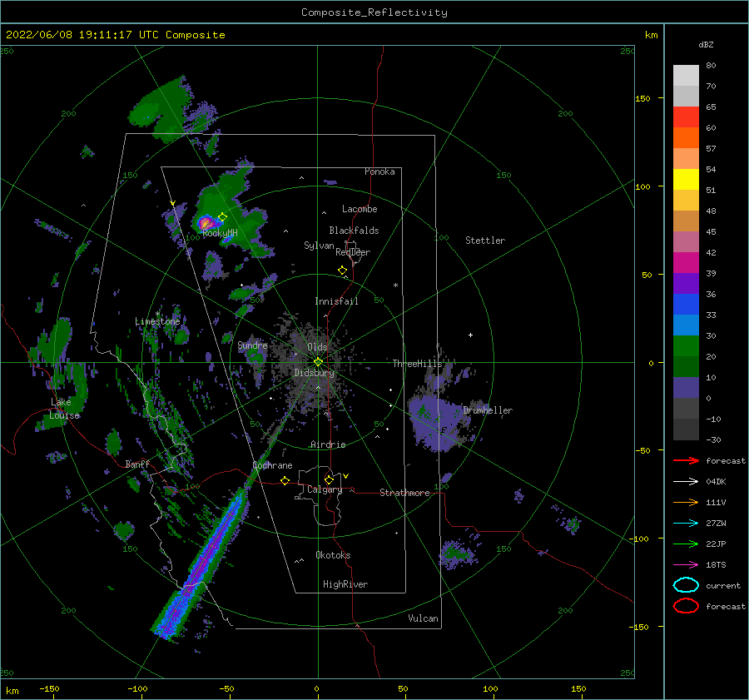The image size is (749, 700).
Task: Click the Lake Louise label
Action: click(x=64, y=409)
